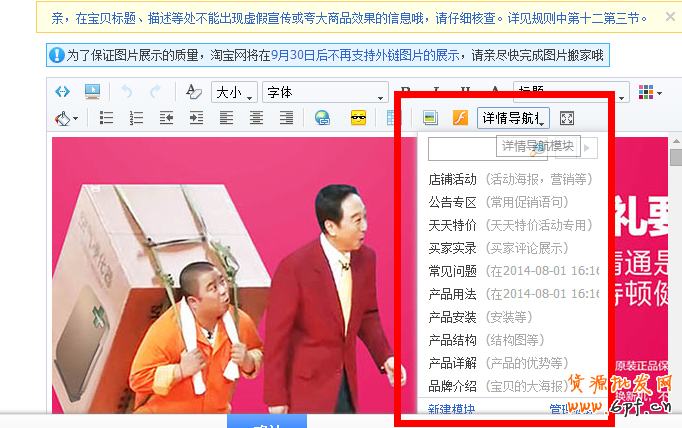The width and height of the screenshot is (682, 428).
Task: Click the module search input field
Action: [487, 149]
